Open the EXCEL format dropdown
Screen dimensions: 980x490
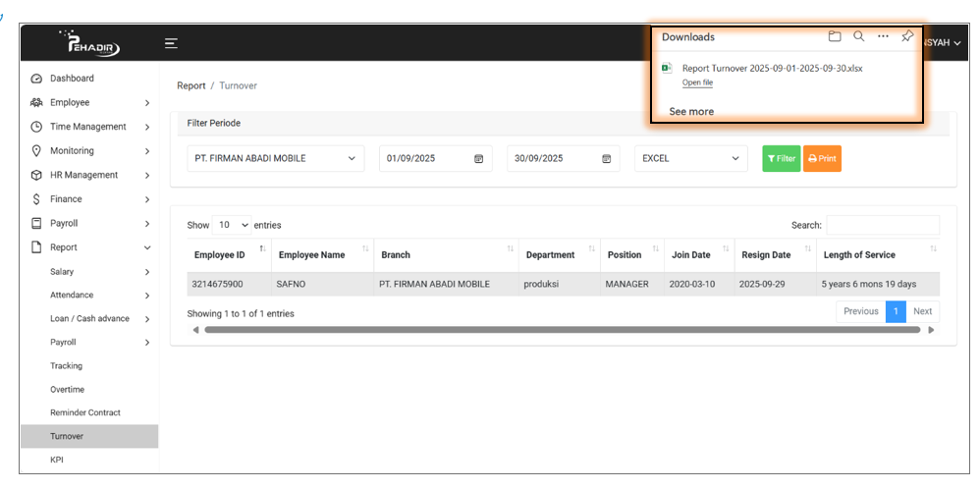tap(690, 159)
